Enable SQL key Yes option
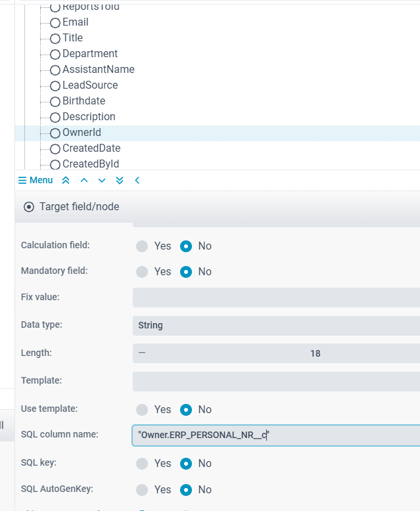The width and height of the screenshot is (420, 511). point(142,464)
